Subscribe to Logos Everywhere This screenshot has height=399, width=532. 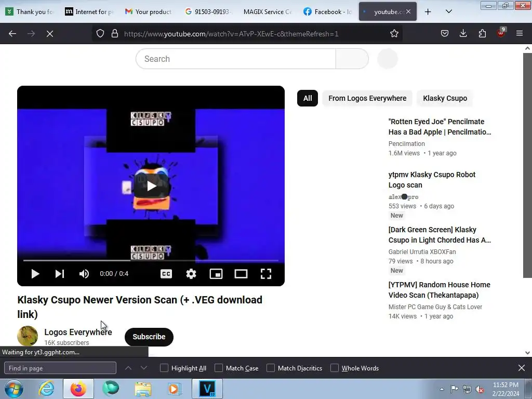149,337
